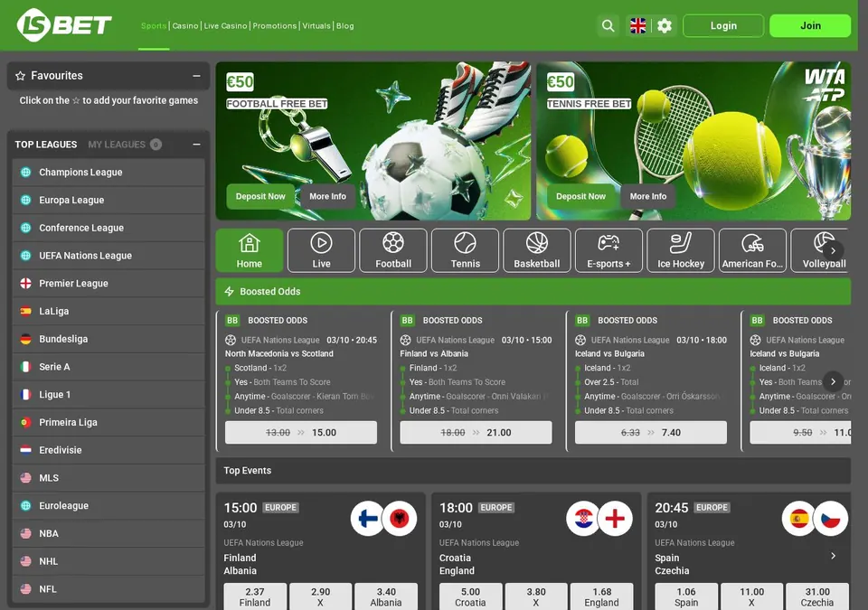Pick draw X at 2.90
Image resolution: width=868 pixels, height=610 pixels.
point(320,596)
